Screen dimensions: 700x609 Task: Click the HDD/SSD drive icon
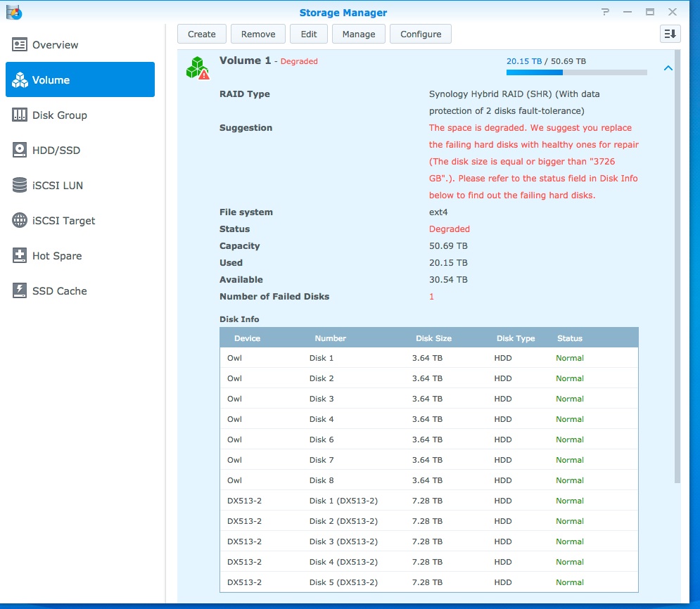19,150
